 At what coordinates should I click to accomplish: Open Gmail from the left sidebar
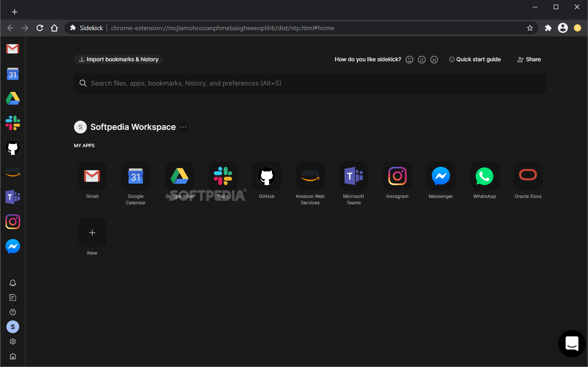coord(13,49)
